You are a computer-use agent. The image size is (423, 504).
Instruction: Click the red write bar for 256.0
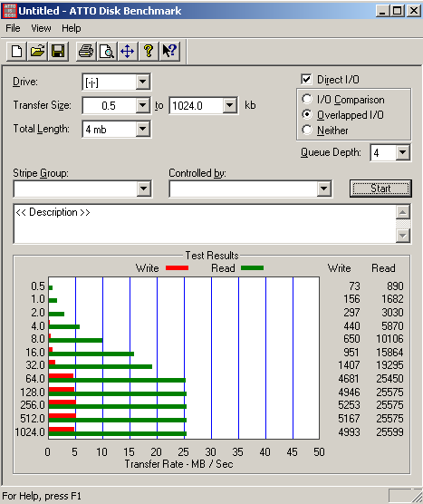(62, 402)
